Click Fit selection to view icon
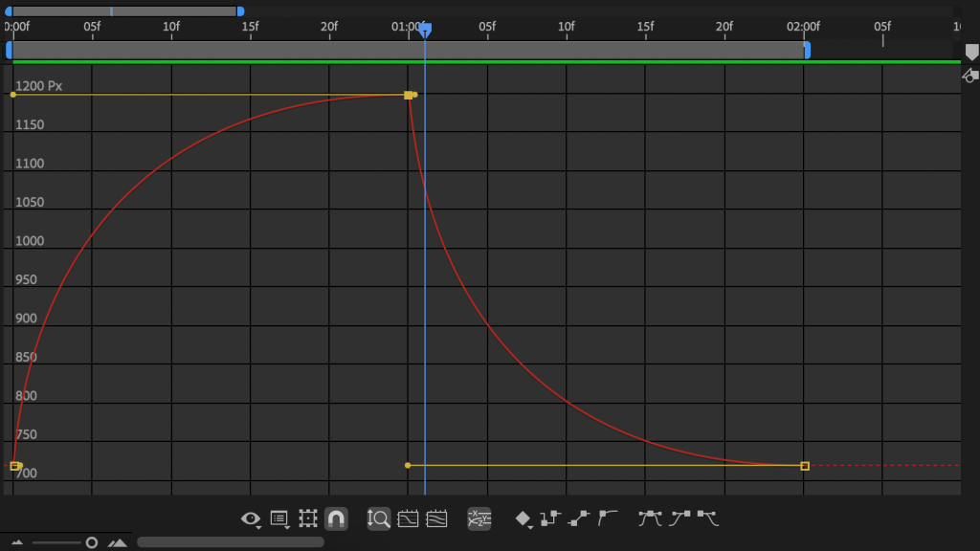 click(408, 518)
